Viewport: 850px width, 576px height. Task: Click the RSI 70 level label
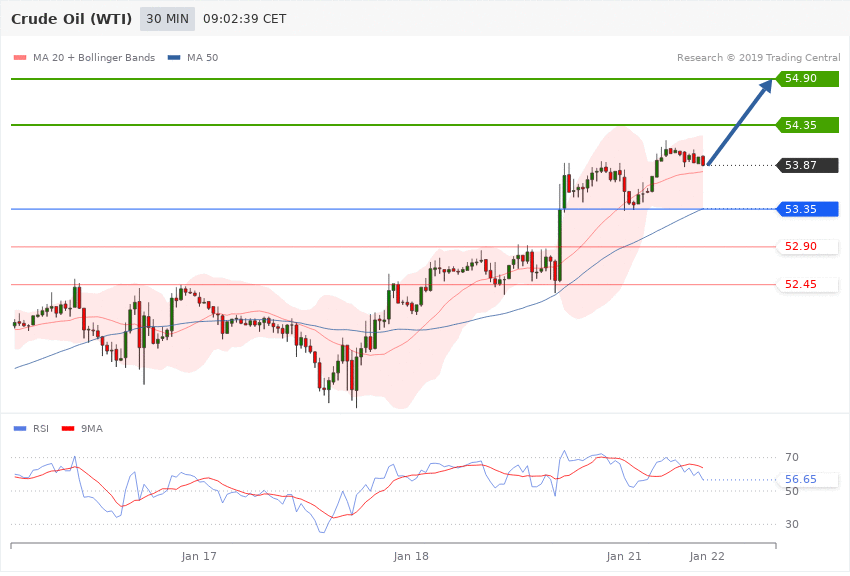point(791,457)
